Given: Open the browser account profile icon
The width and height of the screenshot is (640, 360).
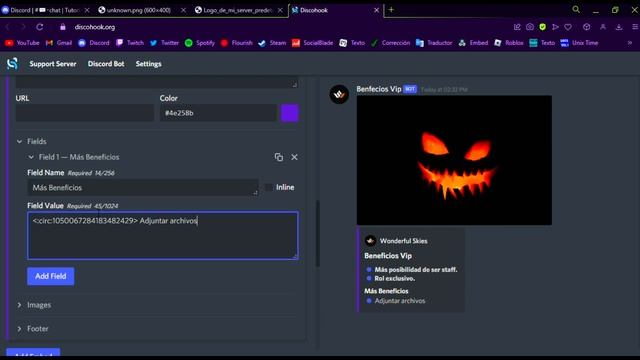Looking at the screenshot, I should (x=603, y=27).
